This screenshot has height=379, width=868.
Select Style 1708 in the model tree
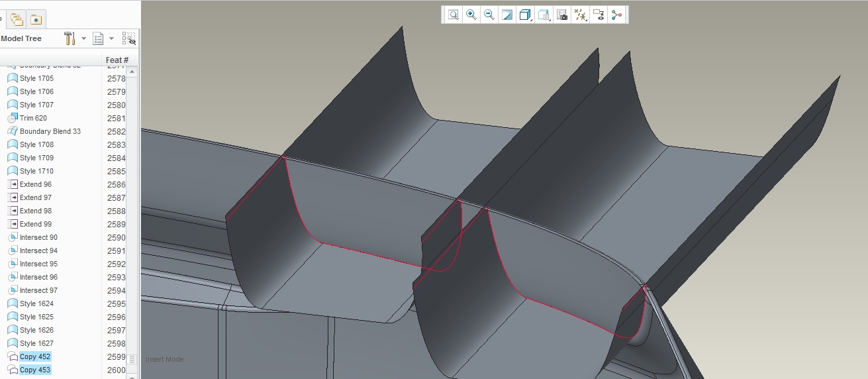pos(36,144)
